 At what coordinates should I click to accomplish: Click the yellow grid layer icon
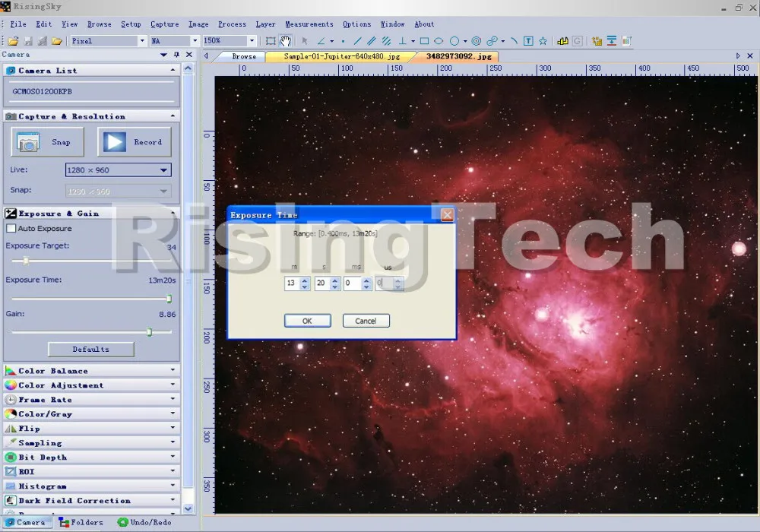[597, 41]
